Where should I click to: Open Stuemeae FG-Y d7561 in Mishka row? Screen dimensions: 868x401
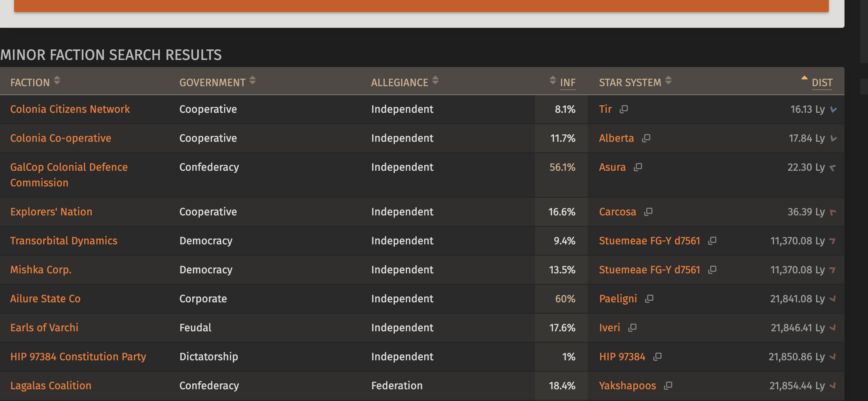[649, 270]
